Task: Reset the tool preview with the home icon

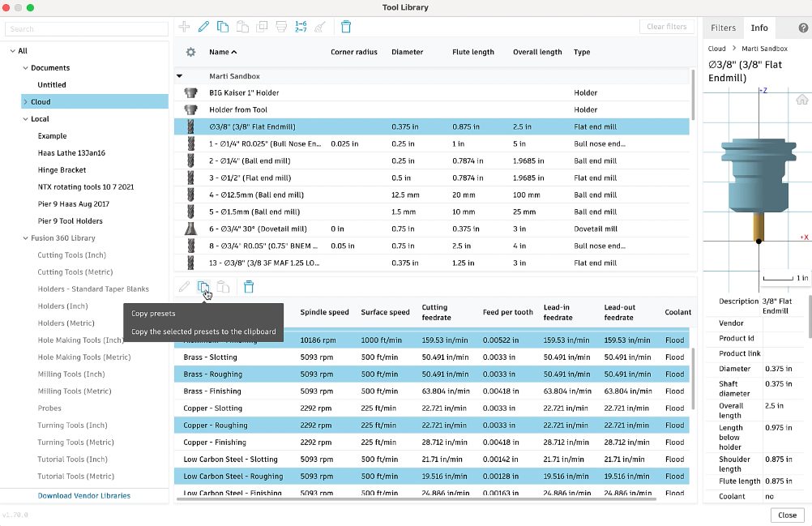Action: tap(801, 100)
